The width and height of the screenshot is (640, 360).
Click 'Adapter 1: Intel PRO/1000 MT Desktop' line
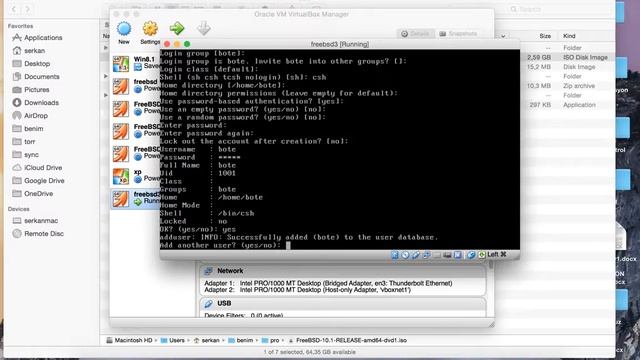pyautogui.click(x=328, y=283)
